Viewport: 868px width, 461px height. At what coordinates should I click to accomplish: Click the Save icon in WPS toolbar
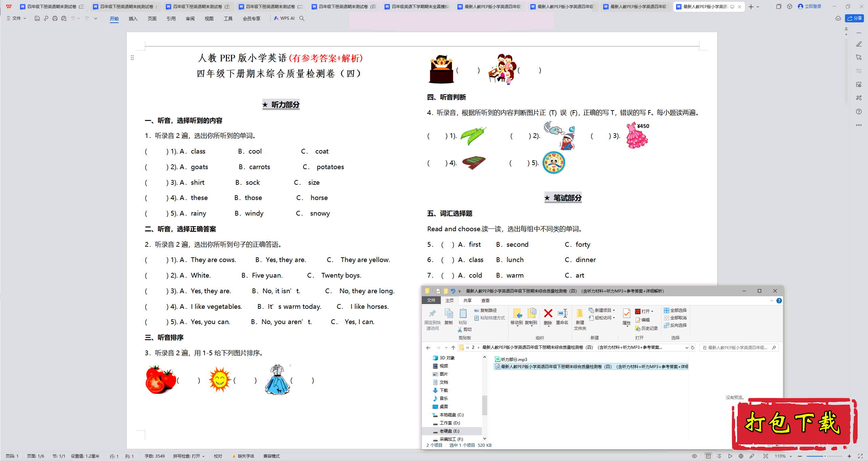tap(37, 18)
